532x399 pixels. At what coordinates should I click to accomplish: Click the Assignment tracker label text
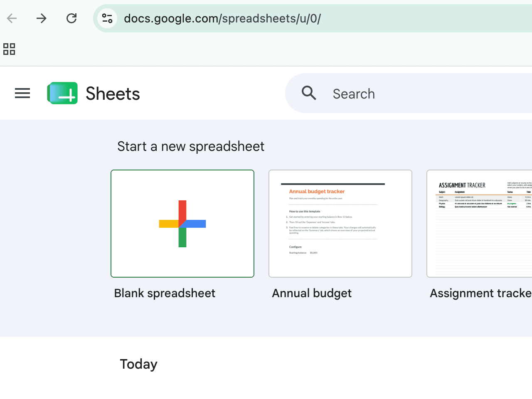click(x=481, y=293)
